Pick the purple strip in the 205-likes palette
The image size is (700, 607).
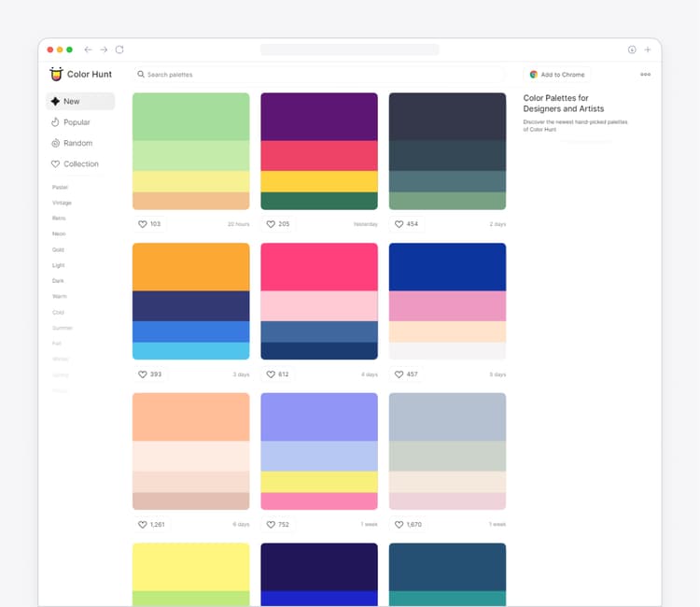[319, 117]
